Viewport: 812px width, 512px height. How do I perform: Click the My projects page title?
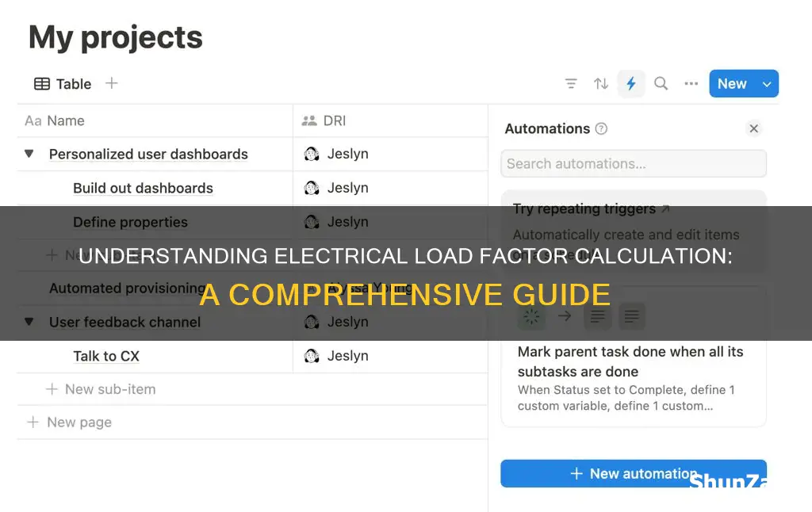116,38
